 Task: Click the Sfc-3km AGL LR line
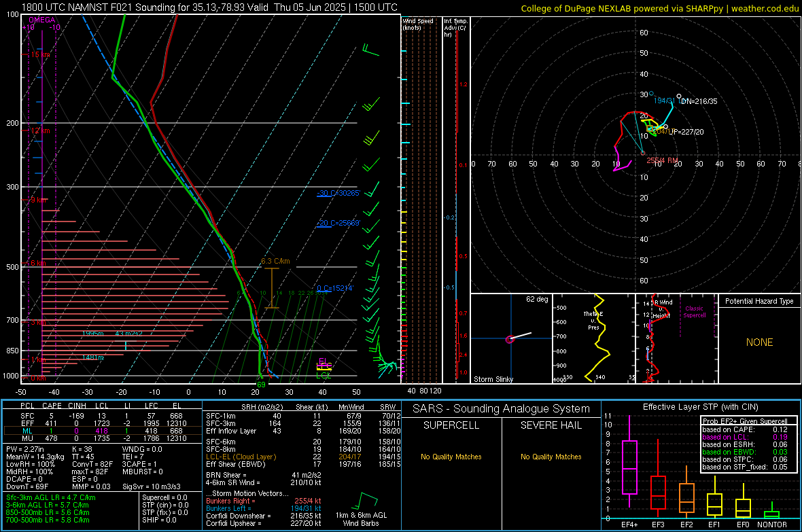coord(51,497)
